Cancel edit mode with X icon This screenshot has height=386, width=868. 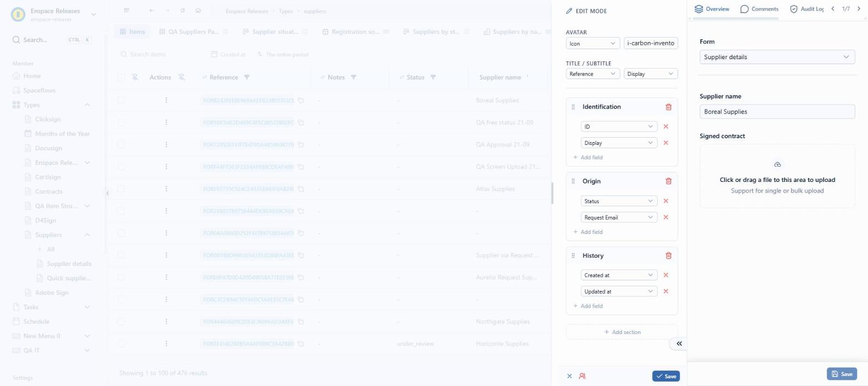tap(570, 376)
